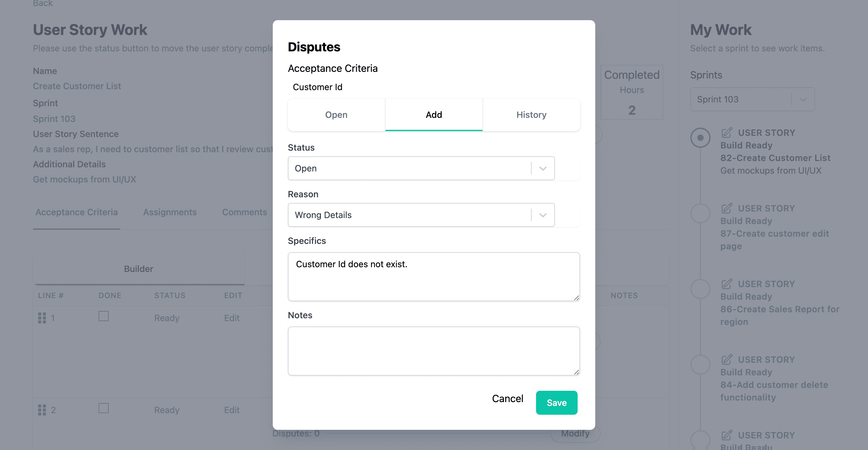Click into the empty Notes text field
Viewport: 868px width, 450px height.
tap(433, 350)
